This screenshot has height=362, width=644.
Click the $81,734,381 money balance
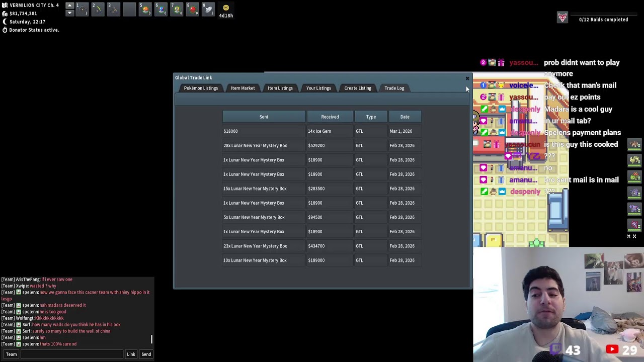pos(23,14)
